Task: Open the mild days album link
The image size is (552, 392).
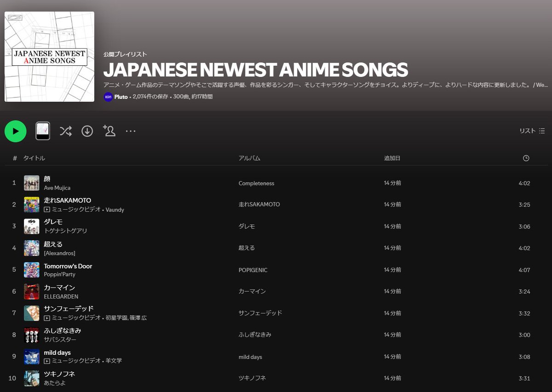Action: coord(250,357)
